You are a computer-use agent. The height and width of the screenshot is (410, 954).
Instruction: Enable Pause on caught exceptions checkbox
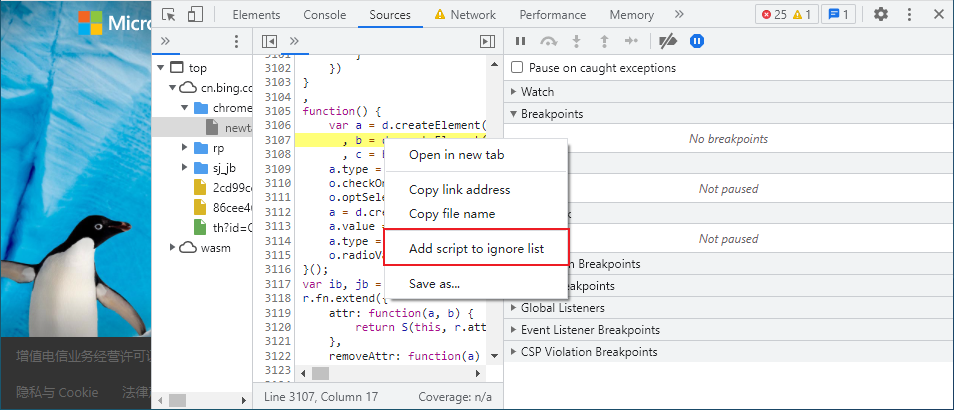[517, 68]
